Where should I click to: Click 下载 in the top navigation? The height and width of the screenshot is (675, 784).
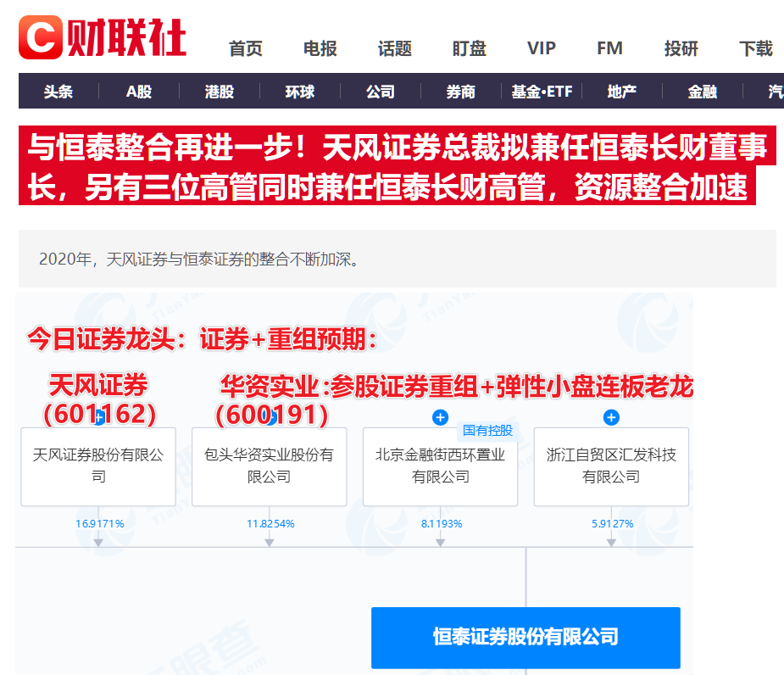(756, 48)
